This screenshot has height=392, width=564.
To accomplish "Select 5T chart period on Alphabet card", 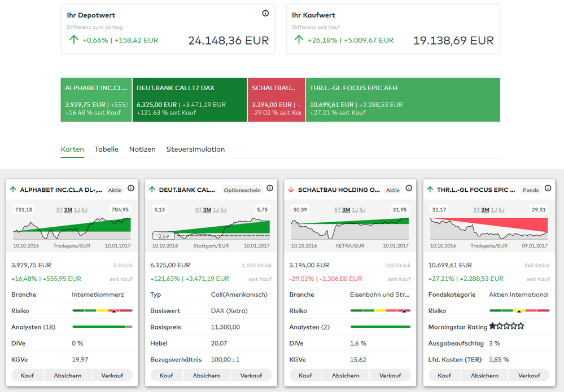I will point(59,210).
